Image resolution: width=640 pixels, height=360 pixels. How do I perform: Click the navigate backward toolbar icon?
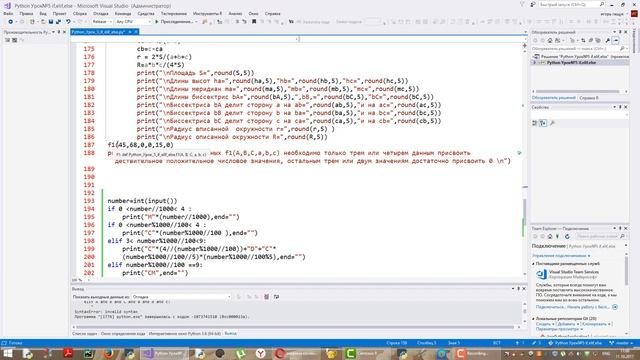point(11,22)
